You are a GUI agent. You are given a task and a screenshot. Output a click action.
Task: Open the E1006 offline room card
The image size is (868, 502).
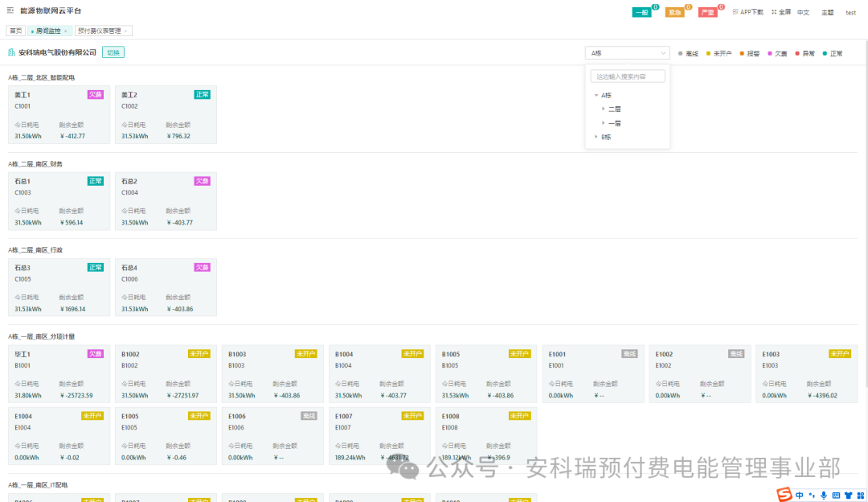(272, 436)
